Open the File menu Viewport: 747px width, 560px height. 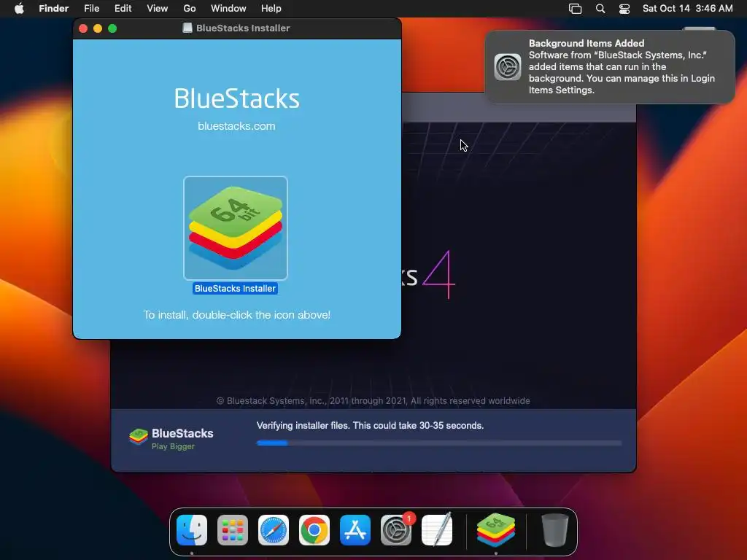point(91,9)
